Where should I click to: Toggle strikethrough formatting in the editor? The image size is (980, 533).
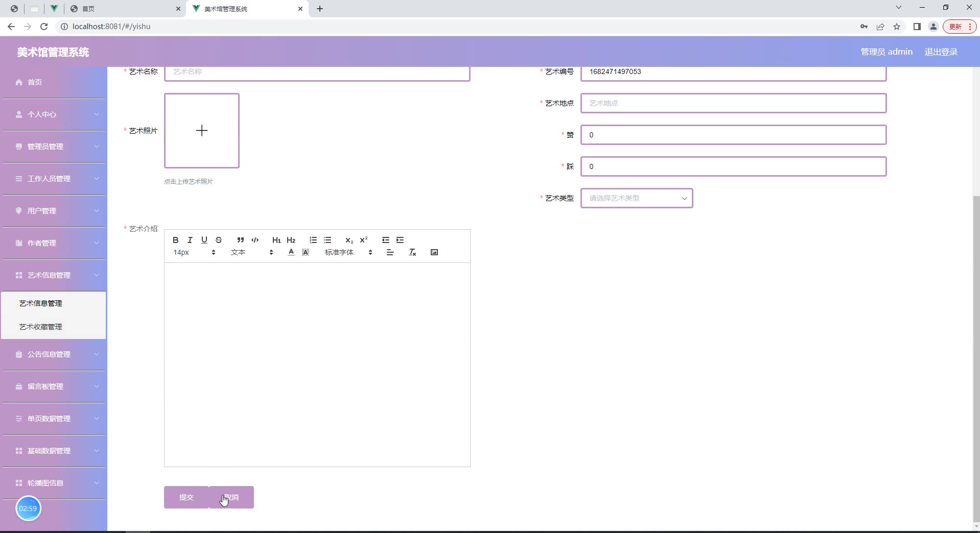(x=219, y=240)
